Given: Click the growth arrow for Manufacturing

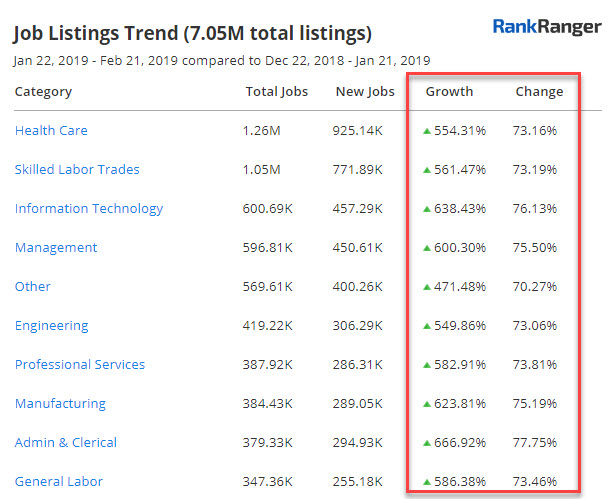Looking at the screenshot, I should [427, 404].
